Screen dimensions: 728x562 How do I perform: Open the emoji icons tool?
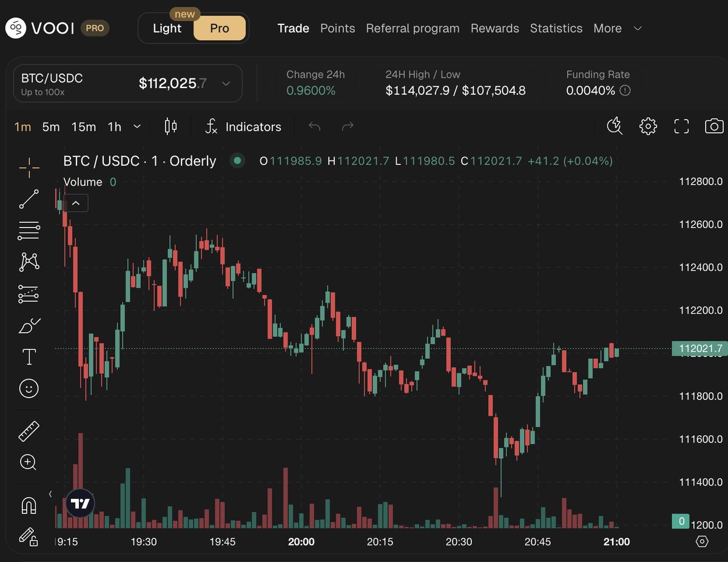tap(29, 388)
